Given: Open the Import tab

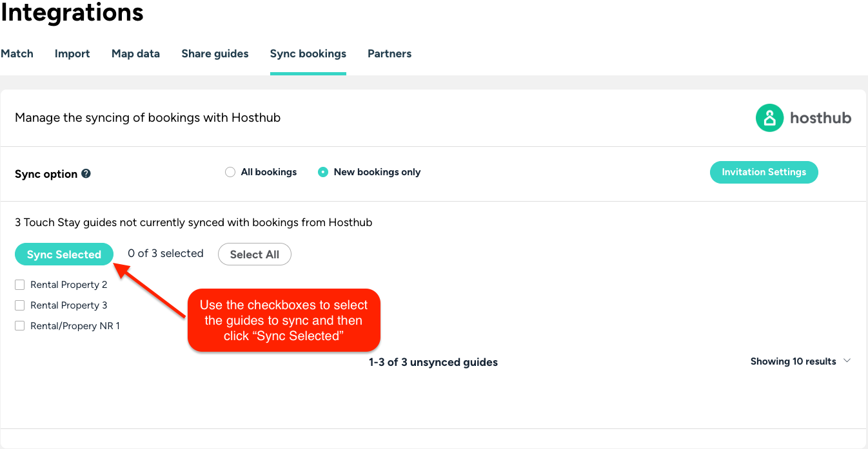Looking at the screenshot, I should [x=72, y=53].
